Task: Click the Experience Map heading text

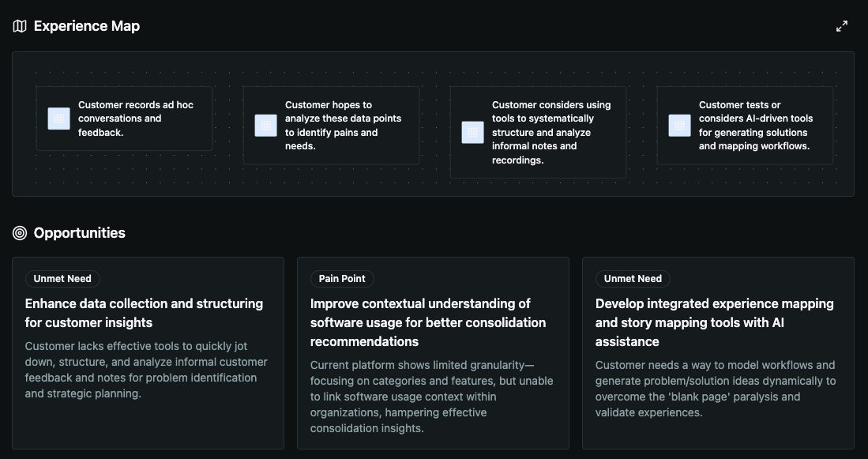Action: (86, 25)
